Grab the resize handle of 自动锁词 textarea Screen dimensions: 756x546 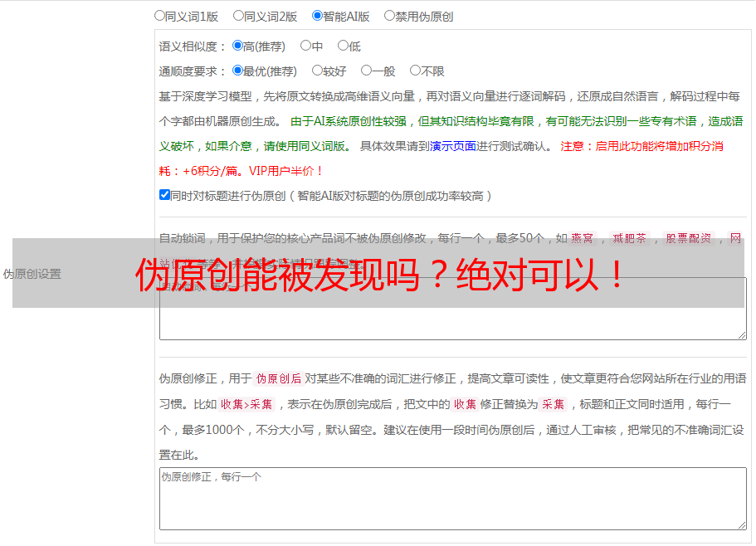tap(742, 335)
